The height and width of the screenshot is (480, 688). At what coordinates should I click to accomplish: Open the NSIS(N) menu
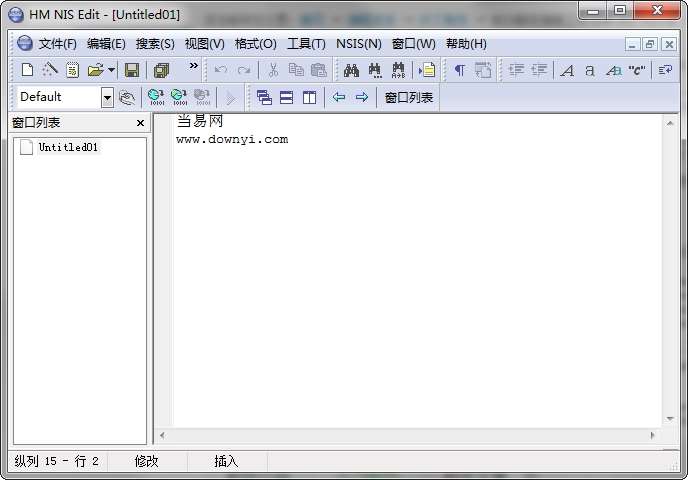point(359,44)
